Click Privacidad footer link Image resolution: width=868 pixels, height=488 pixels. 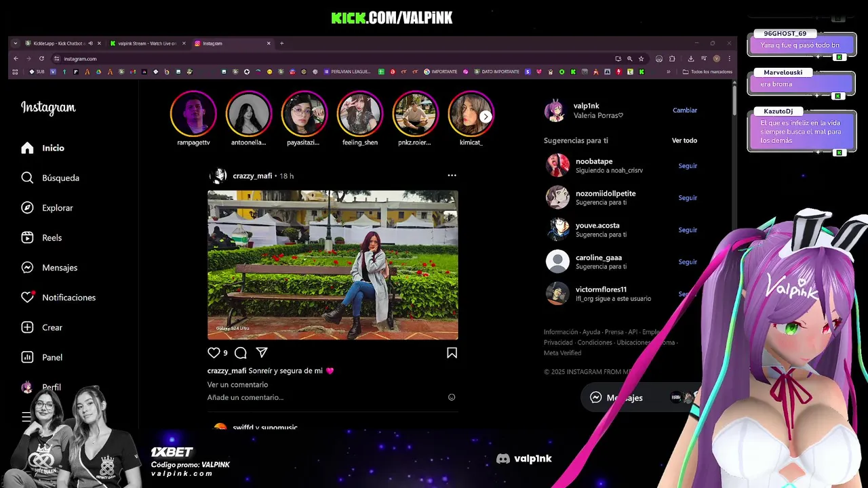(x=558, y=342)
